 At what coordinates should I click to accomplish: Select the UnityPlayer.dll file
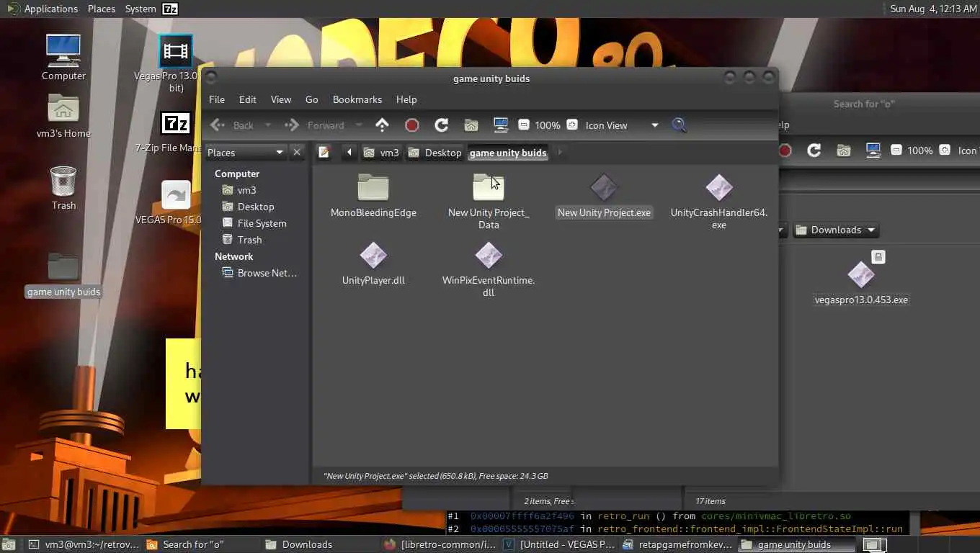(373, 263)
